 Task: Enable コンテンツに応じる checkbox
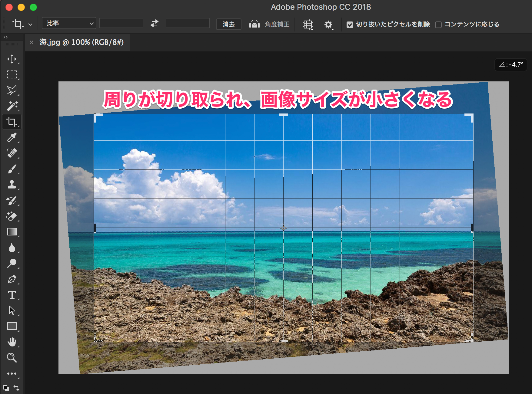point(438,25)
